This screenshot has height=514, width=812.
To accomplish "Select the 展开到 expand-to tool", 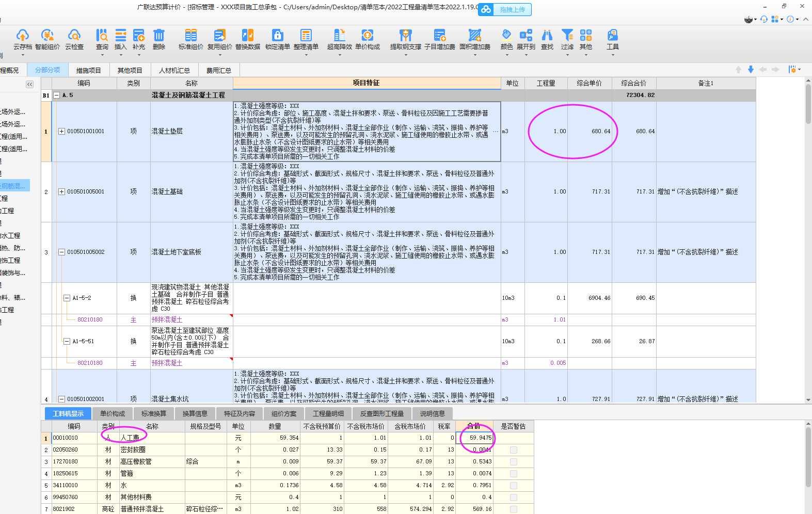I will coord(526,39).
